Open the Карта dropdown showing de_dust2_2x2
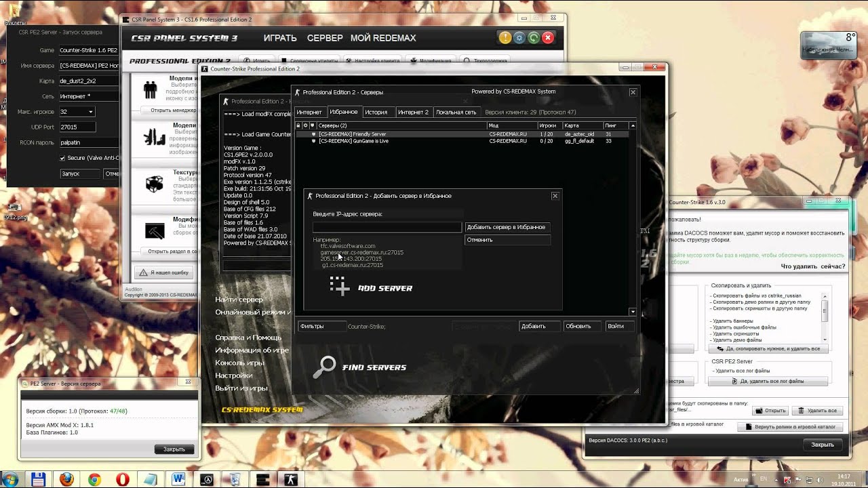This screenshot has height=488, width=868. [x=89, y=81]
